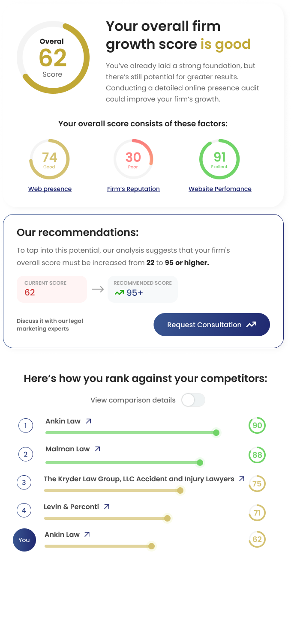Click the 74 Good web presence gauge
The width and height of the screenshot is (291, 644).
click(x=49, y=159)
